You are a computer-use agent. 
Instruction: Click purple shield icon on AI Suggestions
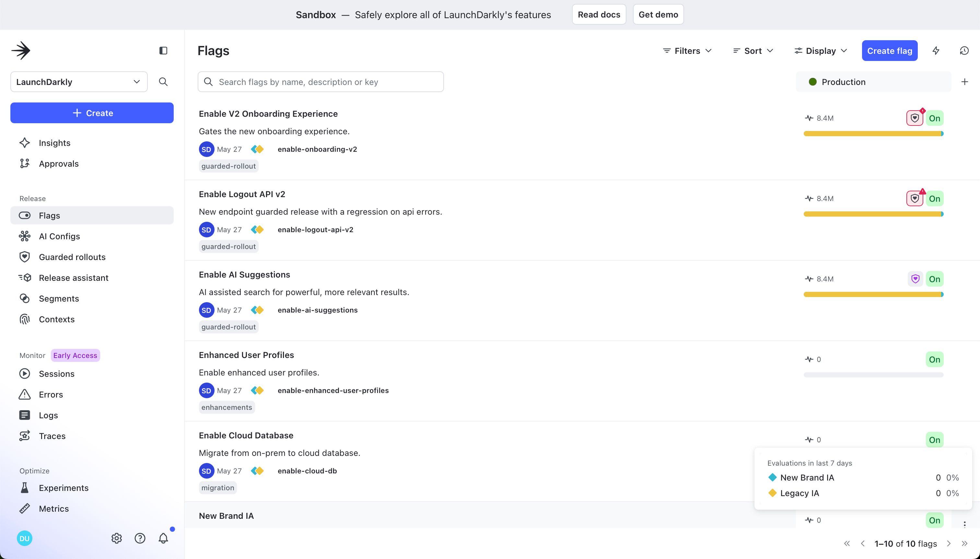916,279
